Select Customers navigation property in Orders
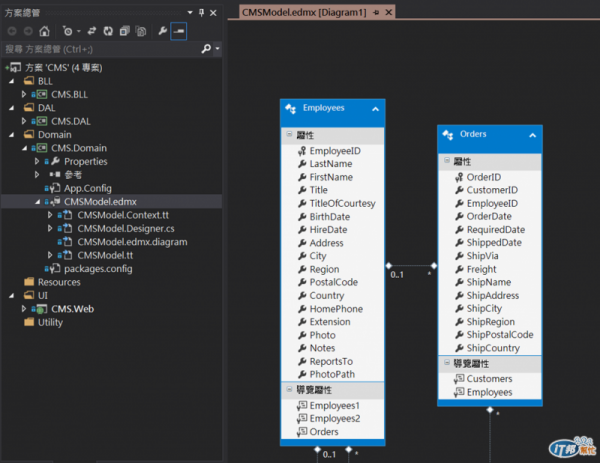The height and width of the screenshot is (463, 600). click(x=489, y=379)
